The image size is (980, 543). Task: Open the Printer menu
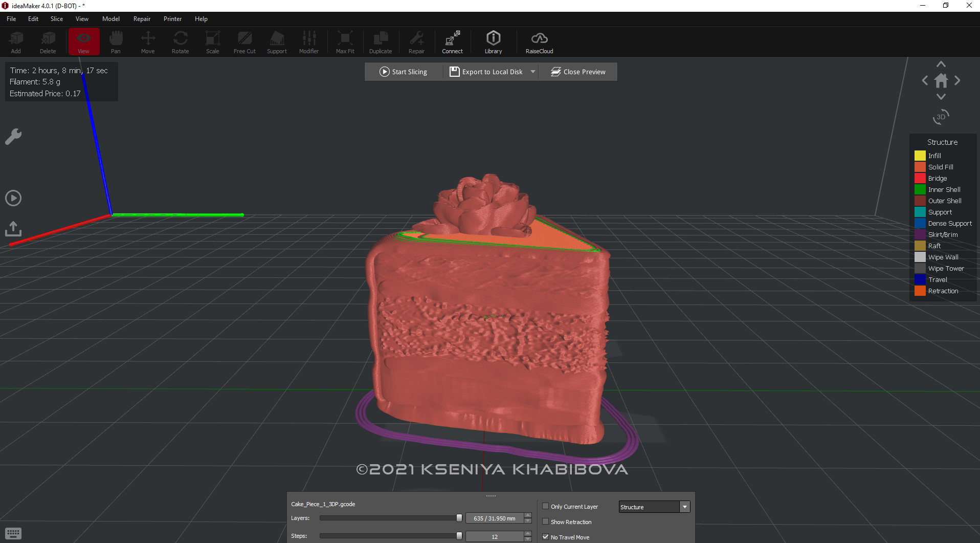tap(172, 18)
